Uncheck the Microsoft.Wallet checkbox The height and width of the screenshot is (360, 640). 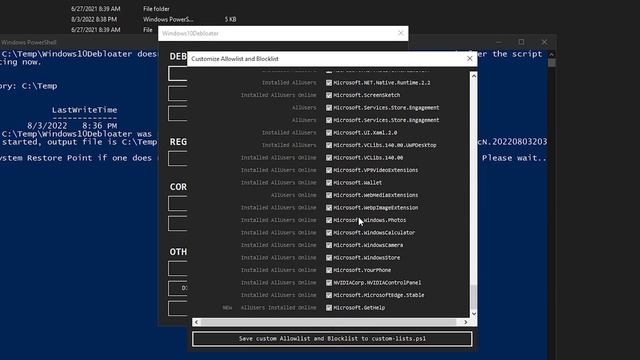[x=329, y=182]
